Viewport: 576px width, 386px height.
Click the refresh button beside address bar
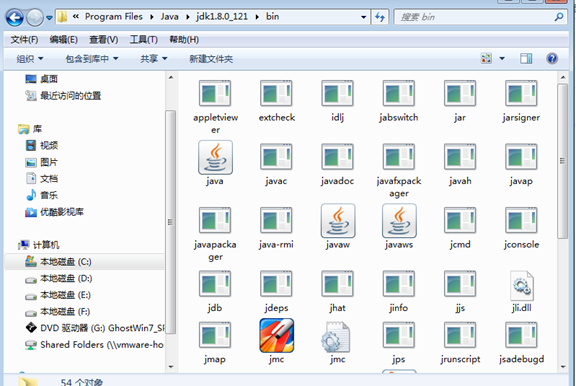[380, 17]
